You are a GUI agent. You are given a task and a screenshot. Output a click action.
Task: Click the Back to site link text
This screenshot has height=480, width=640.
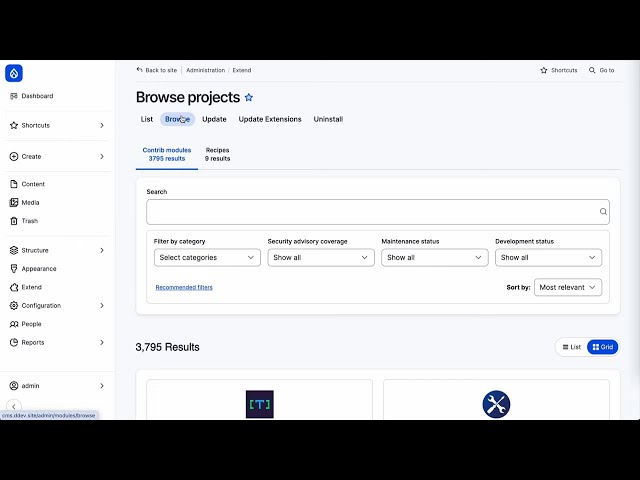(161, 70)
